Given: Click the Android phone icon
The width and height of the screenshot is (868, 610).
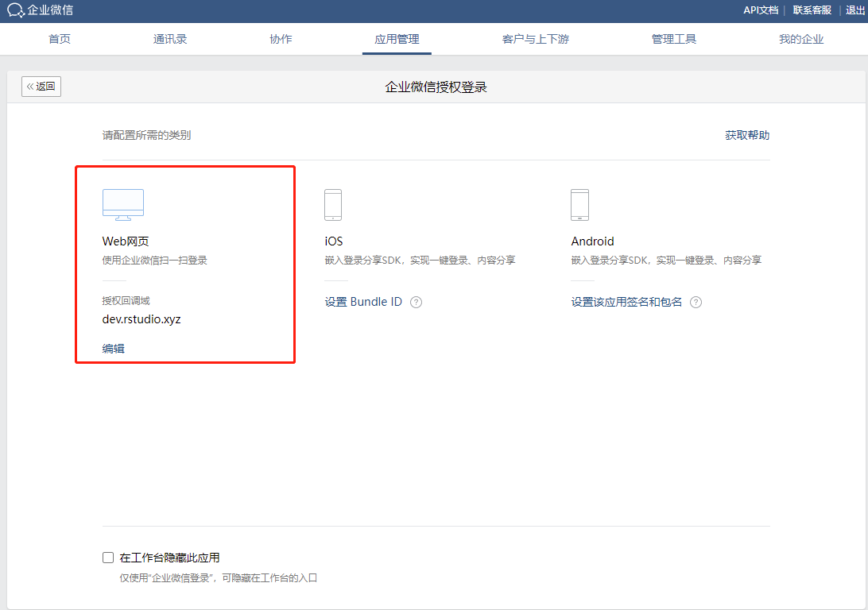Looking at the screenshot, I should tap(579, 205).
